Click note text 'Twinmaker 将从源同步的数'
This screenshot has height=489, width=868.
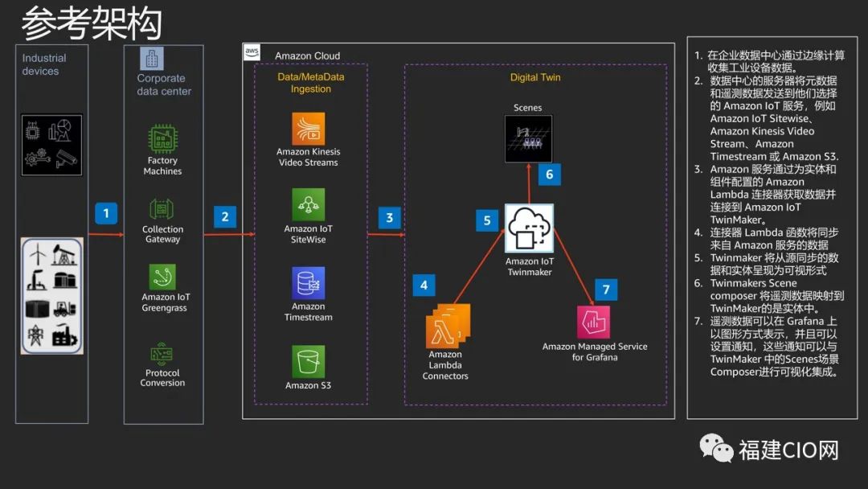(774, 258)
